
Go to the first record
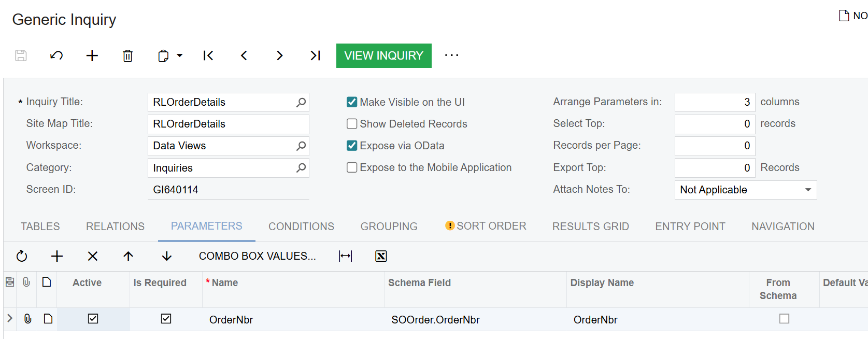208,55
